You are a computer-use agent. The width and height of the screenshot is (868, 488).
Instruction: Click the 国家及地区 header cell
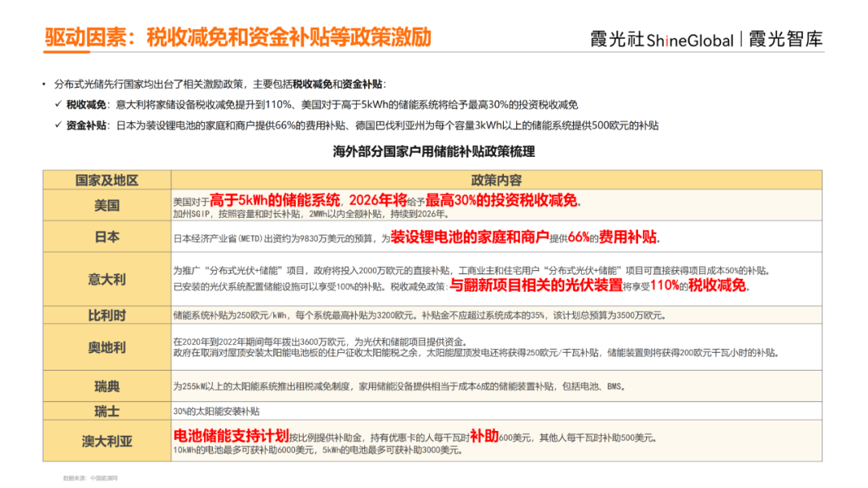pyautogui.click(x=107, y=180)
